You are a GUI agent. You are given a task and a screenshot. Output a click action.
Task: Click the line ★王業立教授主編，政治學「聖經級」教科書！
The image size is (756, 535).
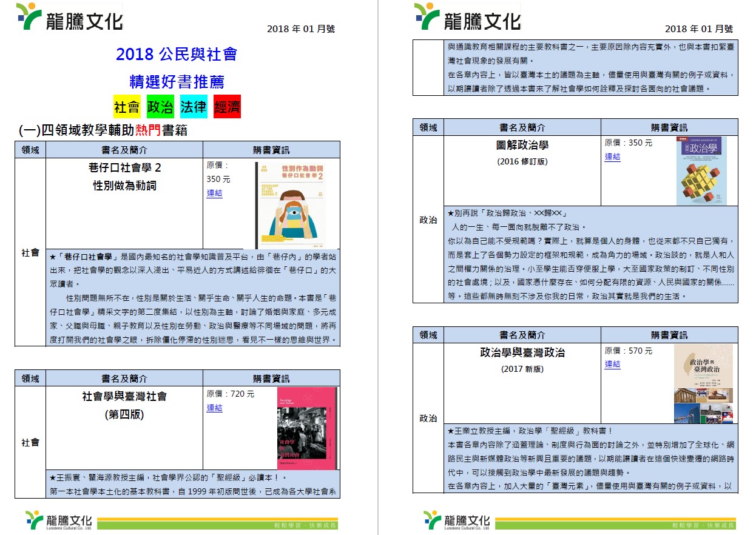click(530, 431)
